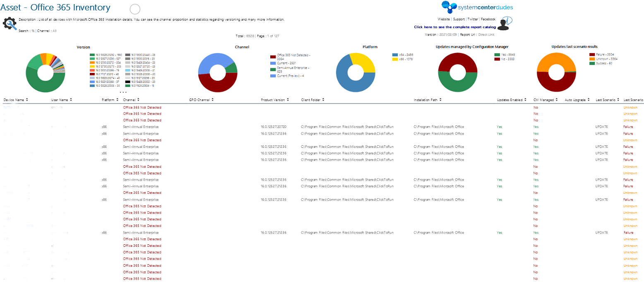Screen dimensions: 644x282
Task: Open the Facebook link
Action: coord(488,19)
